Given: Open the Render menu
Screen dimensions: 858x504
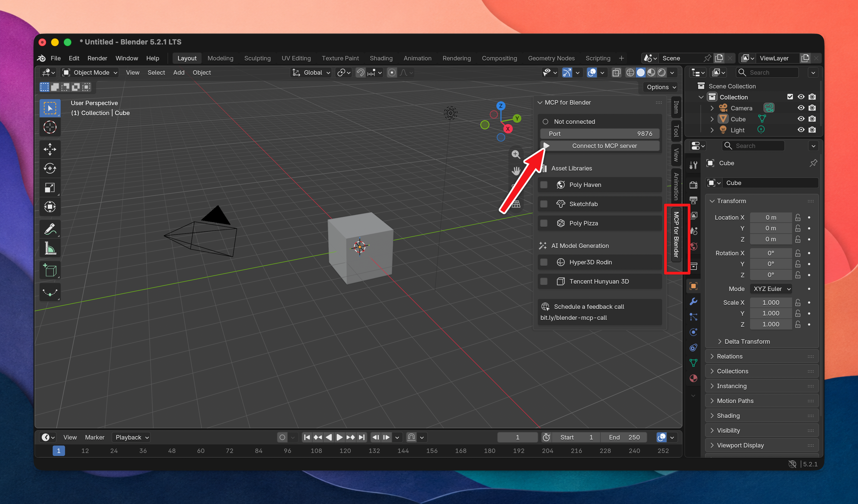Looking at the screenshot, I should pos(98,58).
